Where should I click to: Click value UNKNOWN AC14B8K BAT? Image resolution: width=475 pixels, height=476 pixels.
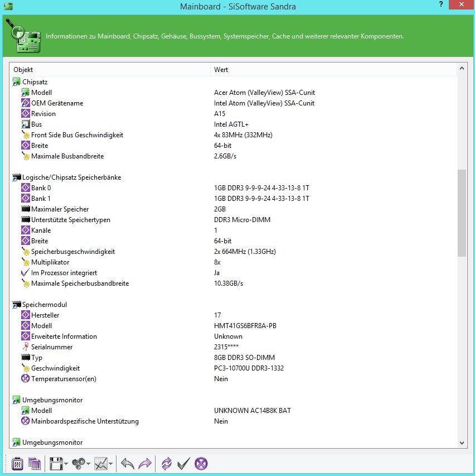[253, 410]
